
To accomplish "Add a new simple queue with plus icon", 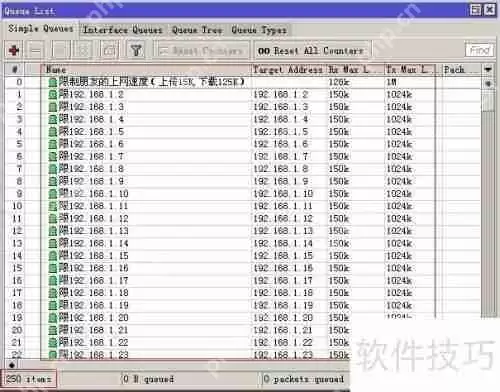I will click(14, 50).
